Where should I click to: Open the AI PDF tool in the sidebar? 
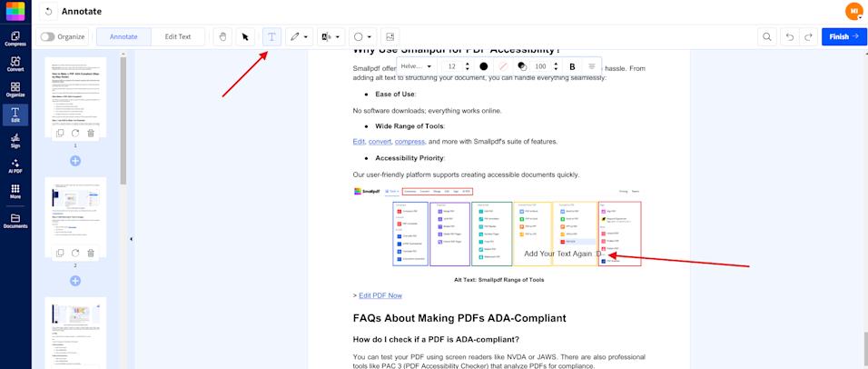[x=15, y=166]
